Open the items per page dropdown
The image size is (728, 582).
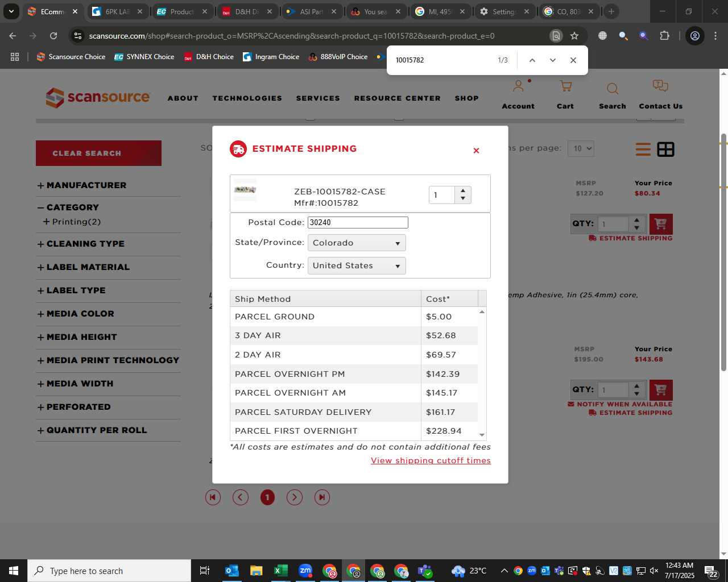pyautogui.click(x=581, y=148)
